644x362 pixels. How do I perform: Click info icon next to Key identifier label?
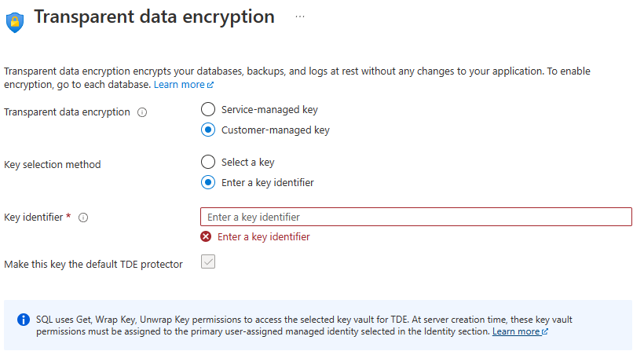(x=83, y=218)
